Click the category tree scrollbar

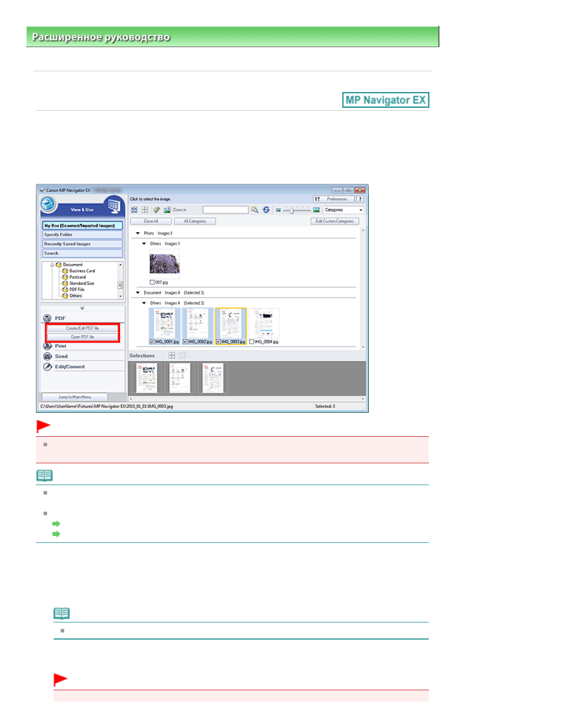(x=121, y=281)
